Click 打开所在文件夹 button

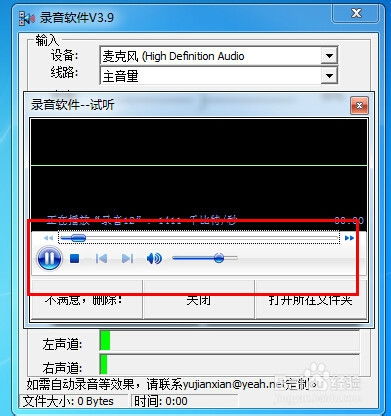311,300
